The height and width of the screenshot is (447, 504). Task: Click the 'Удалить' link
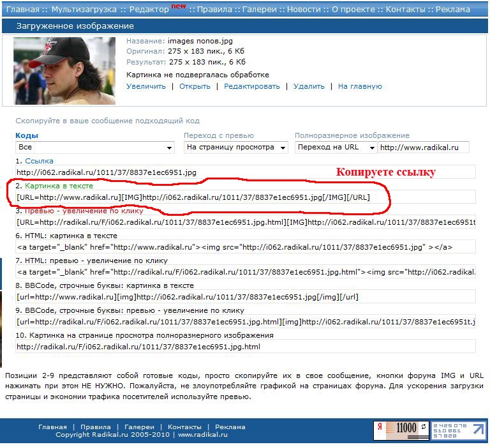pos(309,86)
